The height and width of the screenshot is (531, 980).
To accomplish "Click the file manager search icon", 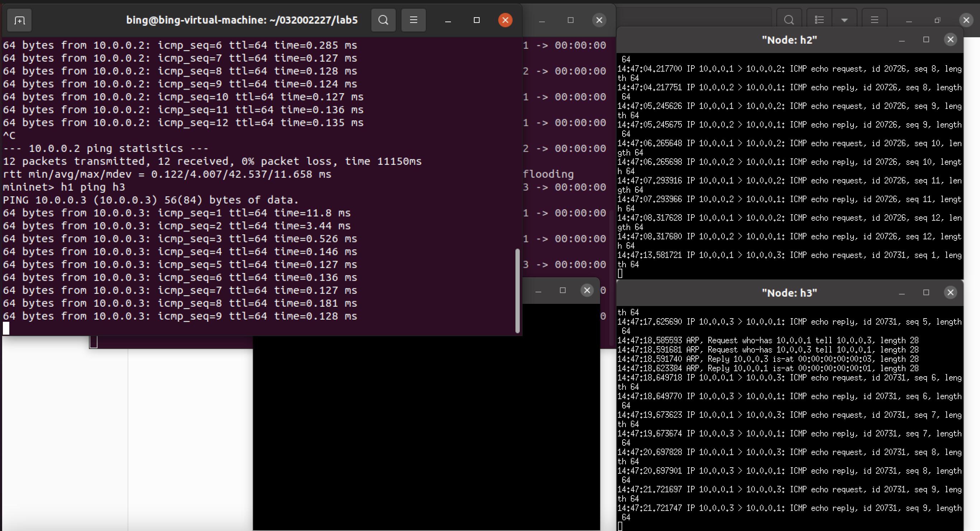I will tap(789, 20).
